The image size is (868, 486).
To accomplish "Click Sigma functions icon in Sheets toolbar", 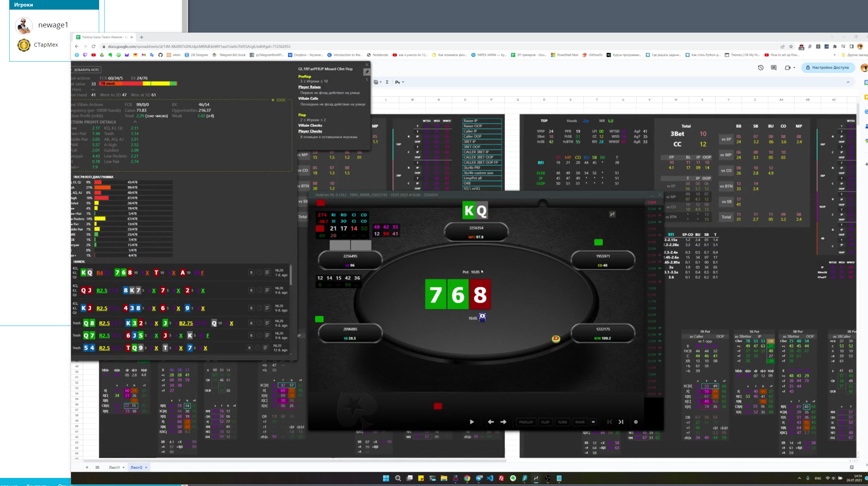I will click(387, 82).
